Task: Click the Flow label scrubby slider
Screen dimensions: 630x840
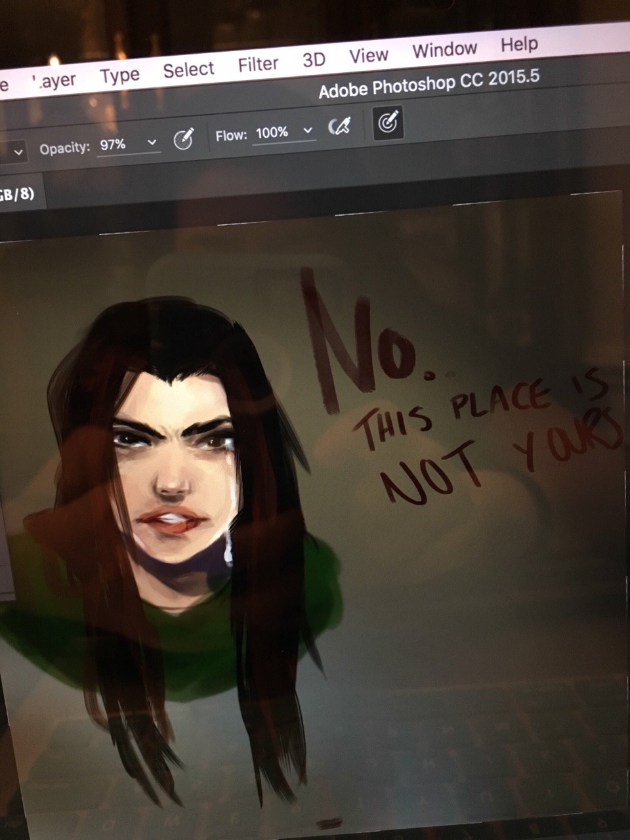Action: pos(231,136)
